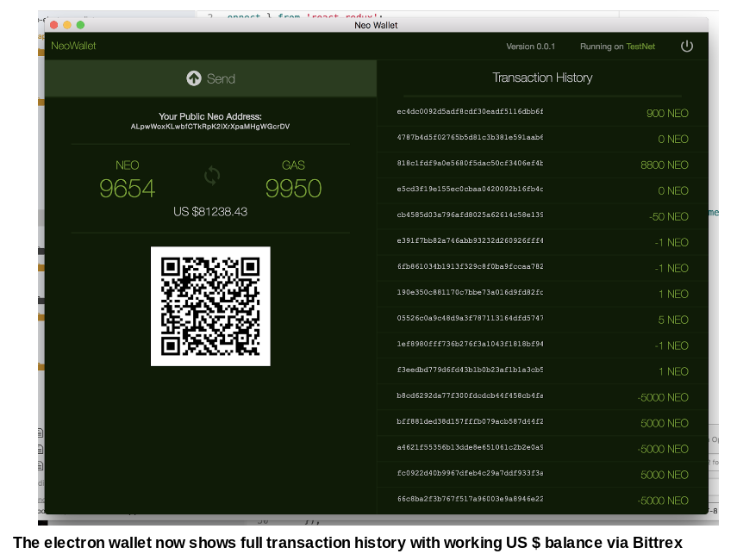Open transaction cb4585d03a796afd8025
The height and width of the screenshot is (560, 737).
tap(470, 215)
